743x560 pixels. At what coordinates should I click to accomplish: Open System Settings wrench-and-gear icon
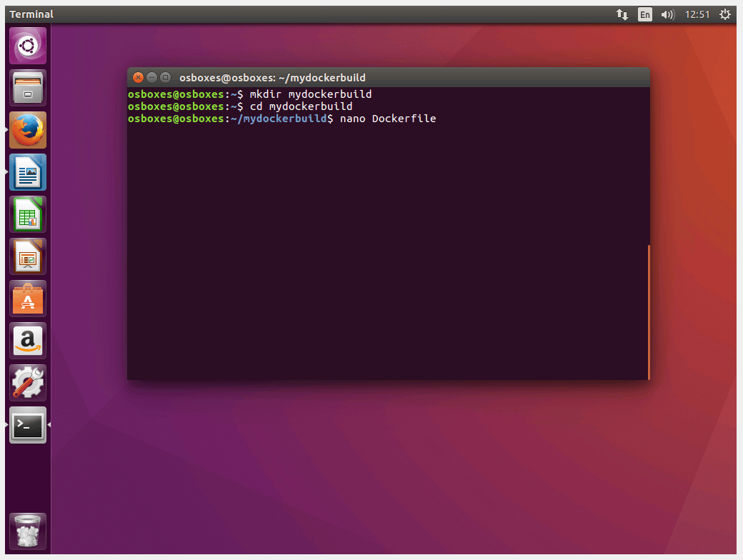coord(28,383)
